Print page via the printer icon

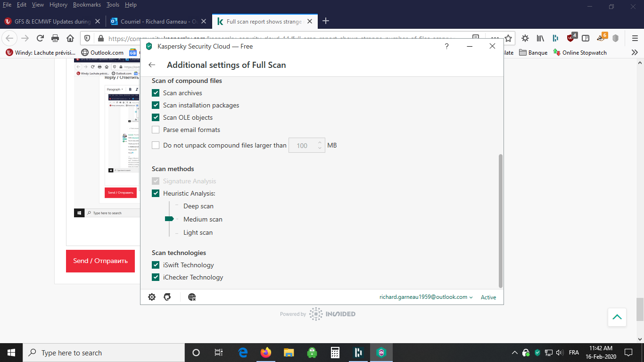55,38
